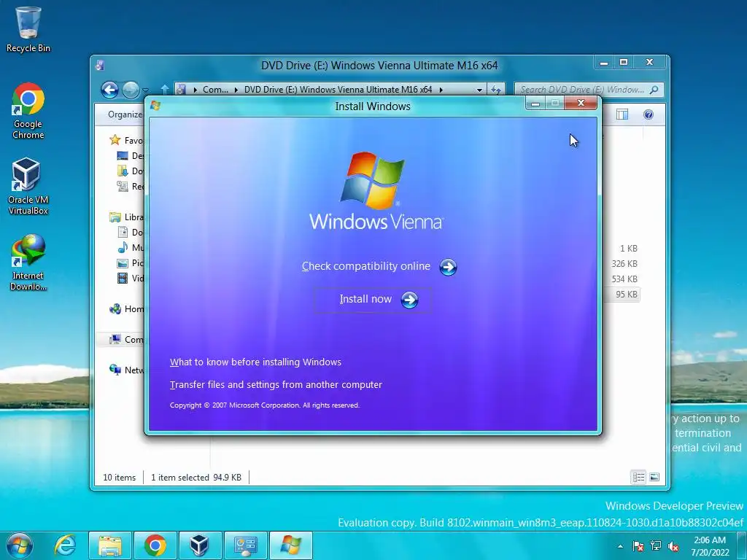Show hidden tray icons arrow

tap(620, 546)
